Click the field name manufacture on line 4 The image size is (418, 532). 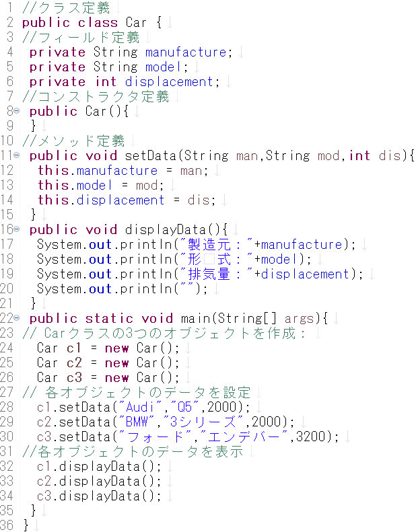tap(186, 52)
